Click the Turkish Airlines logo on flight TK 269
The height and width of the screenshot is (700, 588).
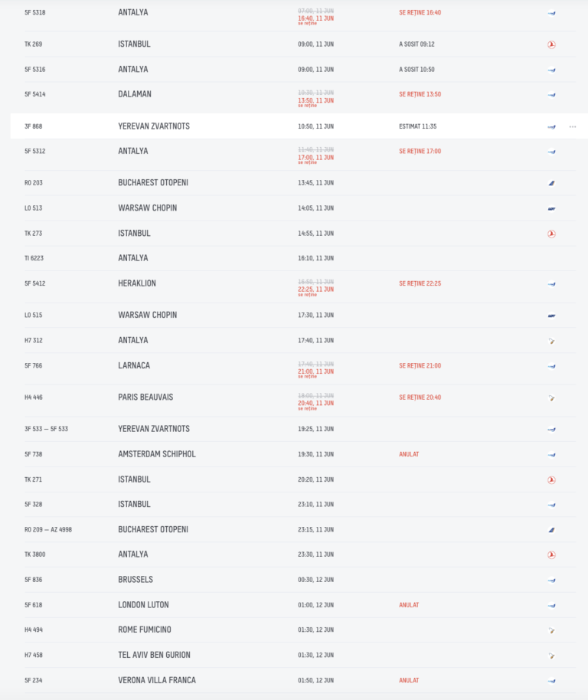pyautogui.click(x=551, y=44)
